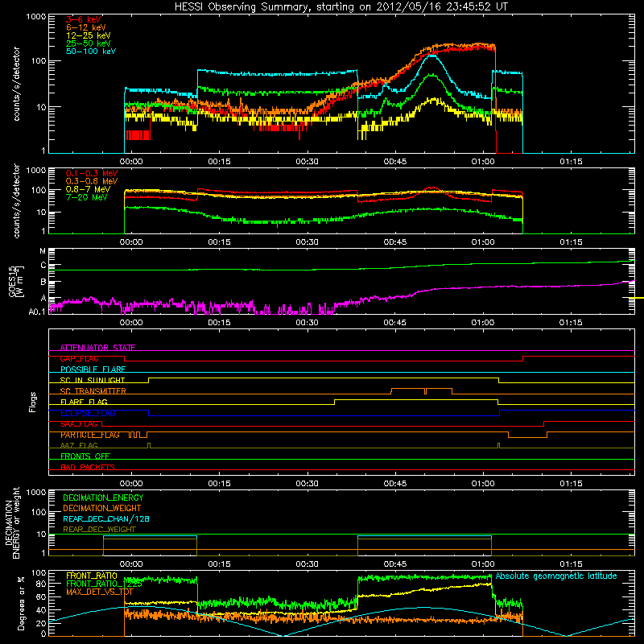Select the 0.1-0.3 MeV legend label

tap(92, 173)
